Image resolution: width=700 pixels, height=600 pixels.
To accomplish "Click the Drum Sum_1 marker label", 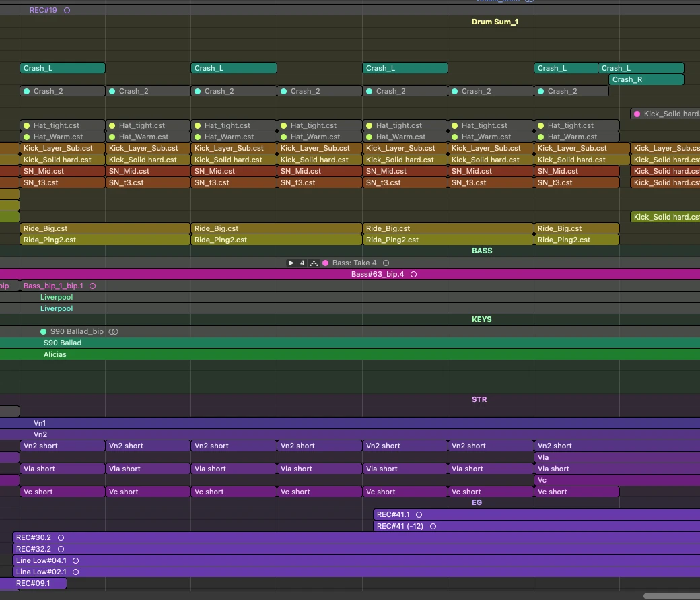I will pos(495,22).
